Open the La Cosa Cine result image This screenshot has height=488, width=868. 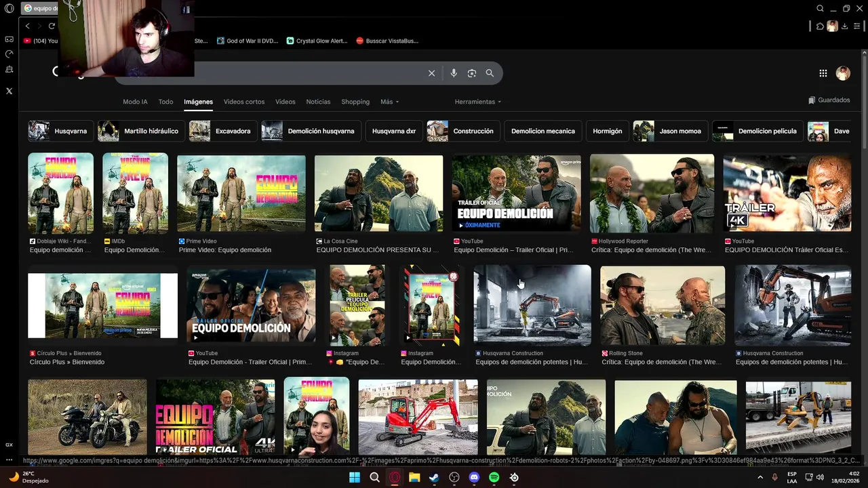click(x=378, y=193)
